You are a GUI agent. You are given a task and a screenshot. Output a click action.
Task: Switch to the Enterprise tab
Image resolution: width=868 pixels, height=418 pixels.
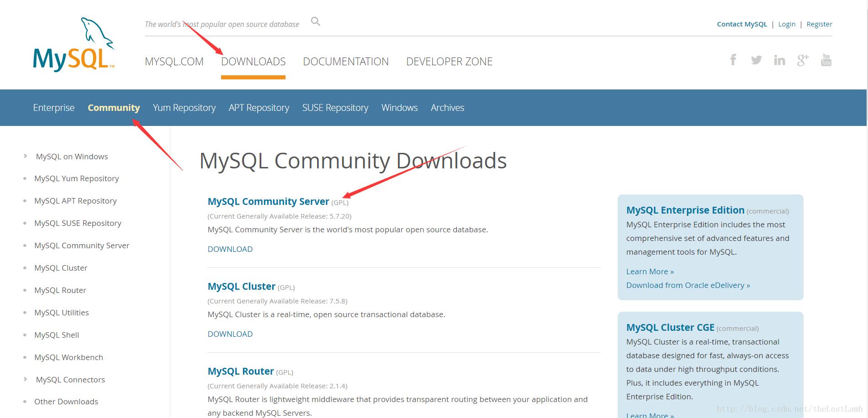coord(53,108)
